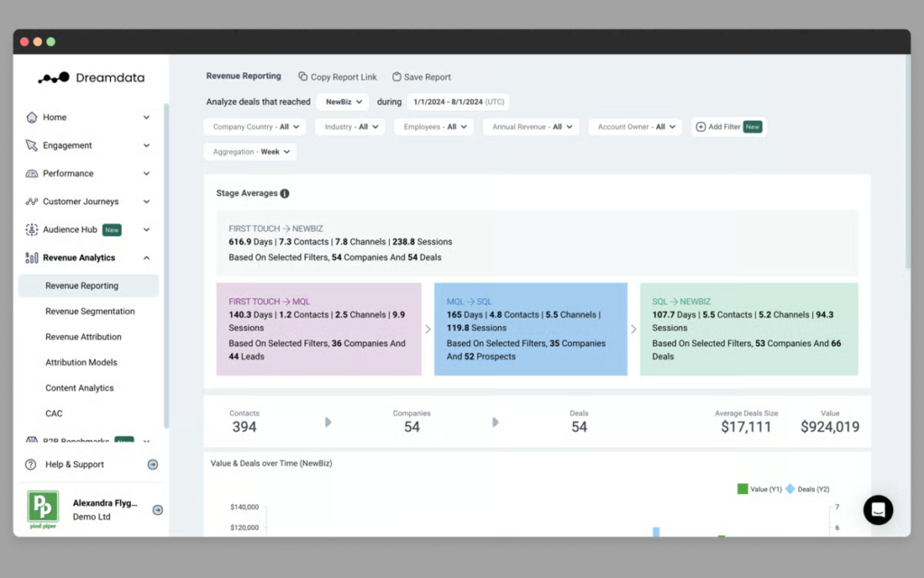Click arrow icon beside Alexandra Flyg
The width and height of the screenshot is (924, 578).
(157, 510)
